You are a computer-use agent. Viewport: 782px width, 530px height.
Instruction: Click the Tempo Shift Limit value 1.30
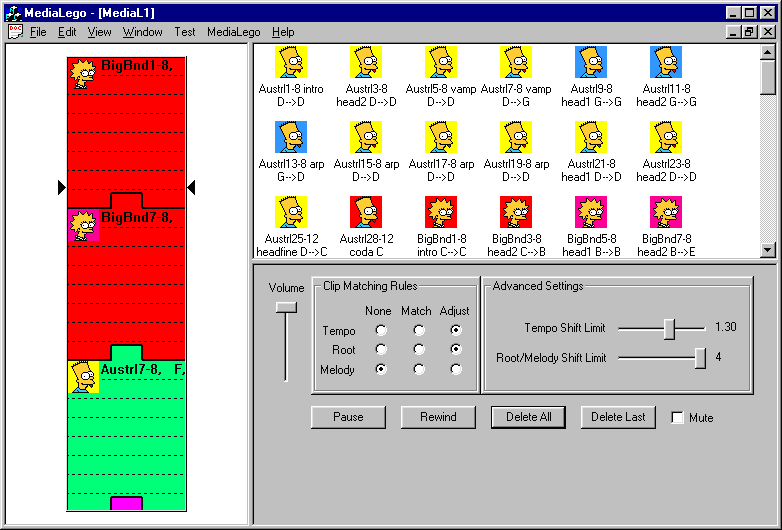point(726,327)
